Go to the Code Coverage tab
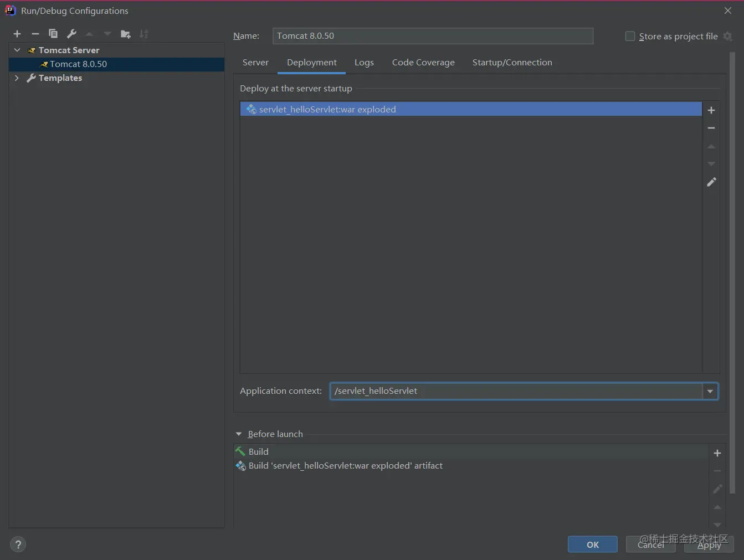The height and width of the screenshot is (560, 744). point(423,63)
